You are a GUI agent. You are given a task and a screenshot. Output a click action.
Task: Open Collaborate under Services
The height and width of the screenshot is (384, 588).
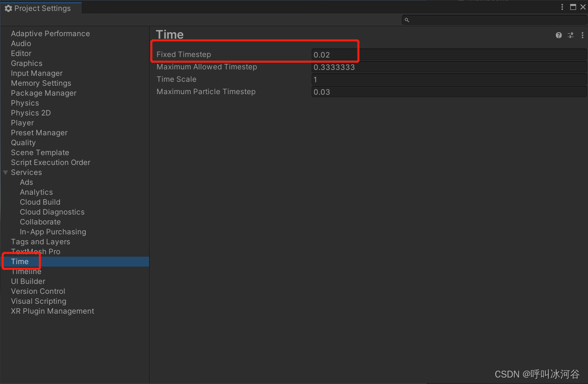(x=40, y=222)
